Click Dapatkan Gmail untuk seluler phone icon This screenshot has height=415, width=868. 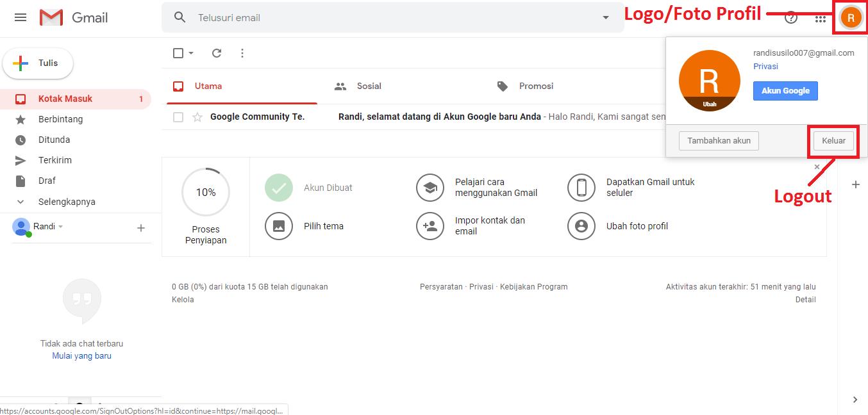[x=581, y=188]
